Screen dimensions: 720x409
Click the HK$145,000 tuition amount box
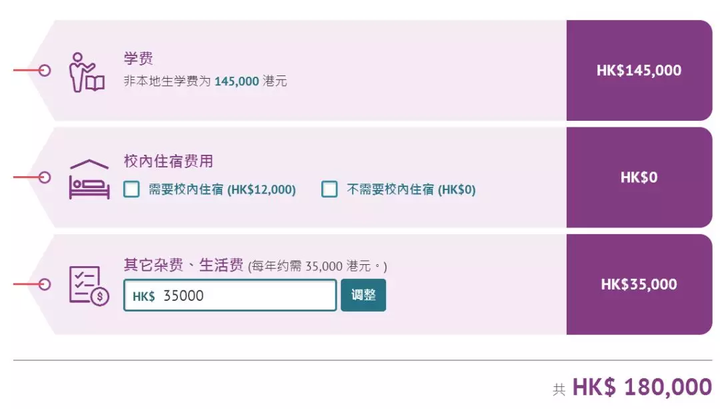coord(639,70)
